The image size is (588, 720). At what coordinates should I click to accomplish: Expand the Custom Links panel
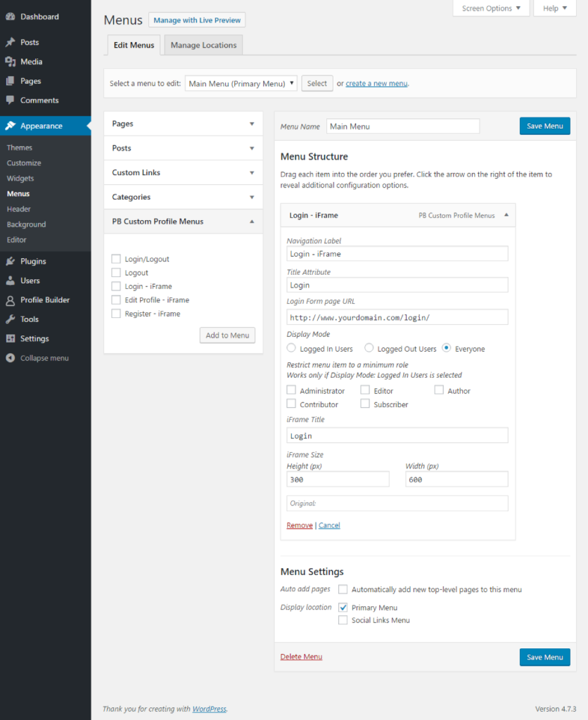[x=183, y=173]
